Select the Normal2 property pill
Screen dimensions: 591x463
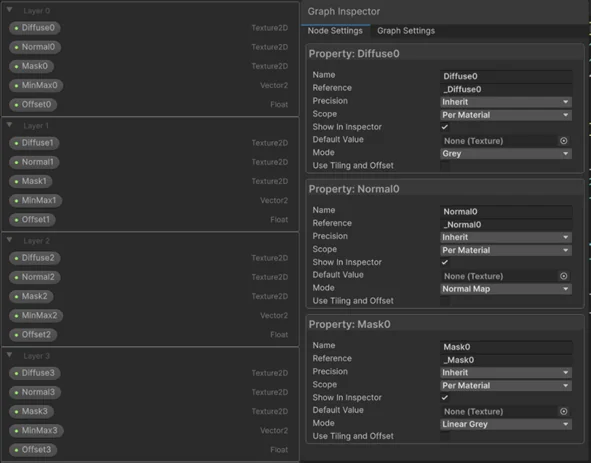tap(35, 277)
